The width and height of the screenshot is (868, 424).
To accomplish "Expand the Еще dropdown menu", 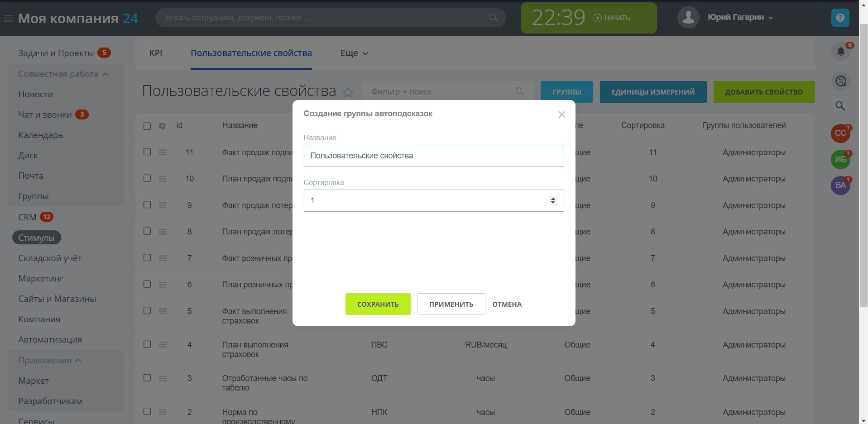I will [x=354, y=53].
